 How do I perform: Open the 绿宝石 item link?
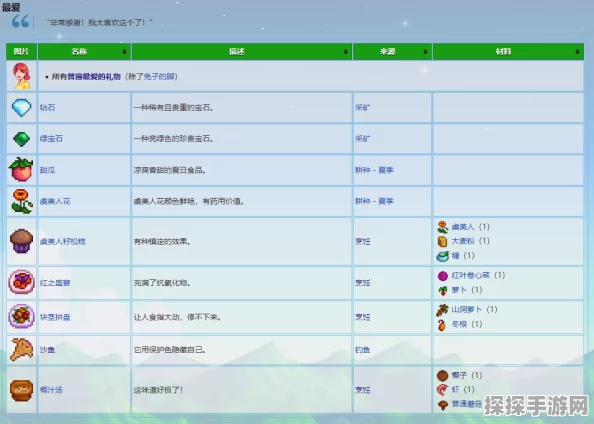51,139
